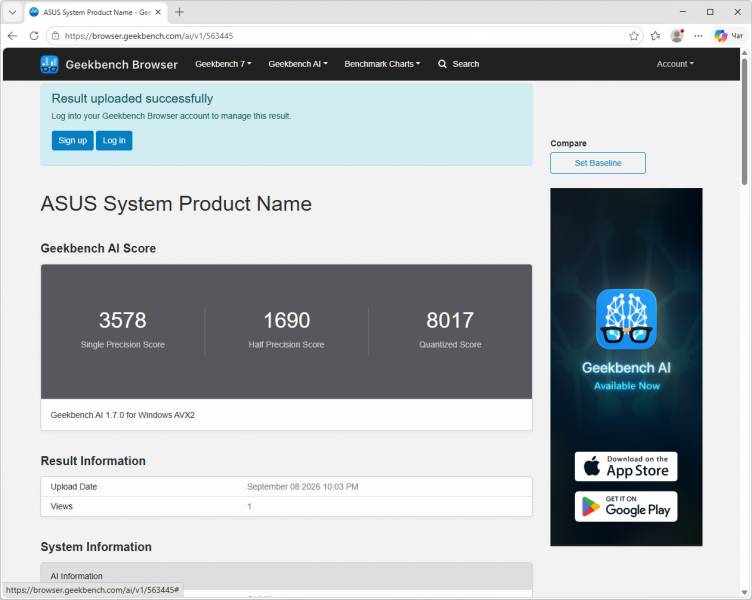This screenshot has width=752, height=600.
Task: Open the browser settings and more menu
Action: [698, 36]
